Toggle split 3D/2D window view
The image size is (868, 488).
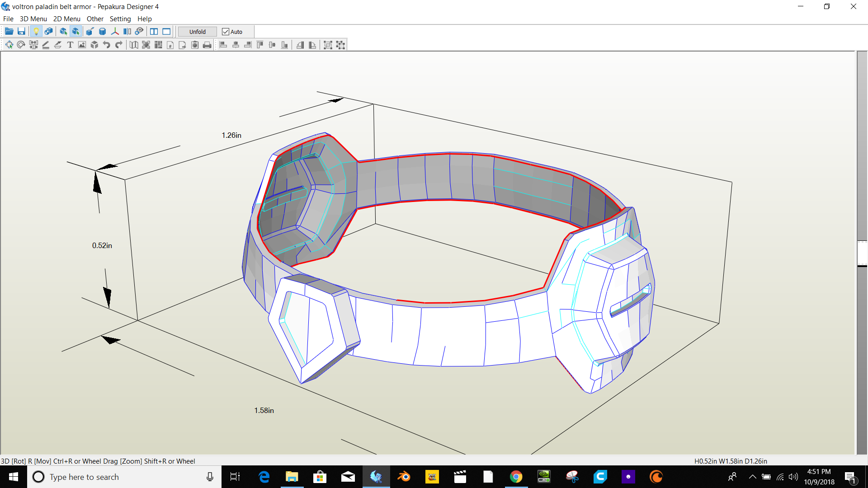pyautogui.click(x=154, y=32)
